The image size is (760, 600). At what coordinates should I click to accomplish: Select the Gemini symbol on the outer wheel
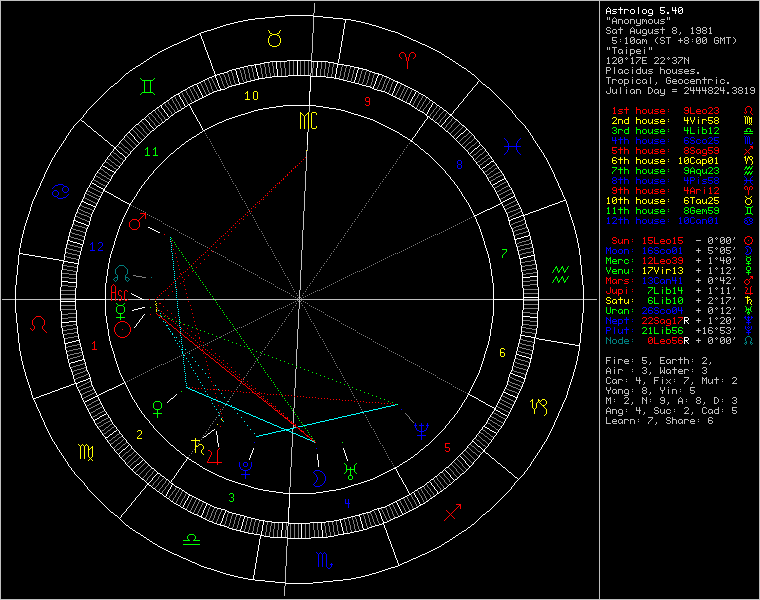coord(148,87)
